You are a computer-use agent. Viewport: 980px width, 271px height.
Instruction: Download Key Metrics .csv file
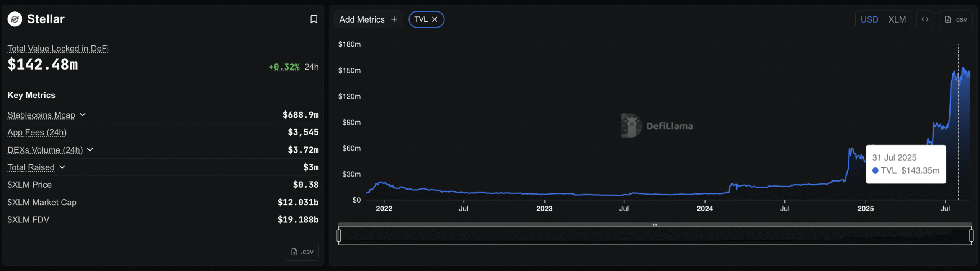(x=302, y=252)
